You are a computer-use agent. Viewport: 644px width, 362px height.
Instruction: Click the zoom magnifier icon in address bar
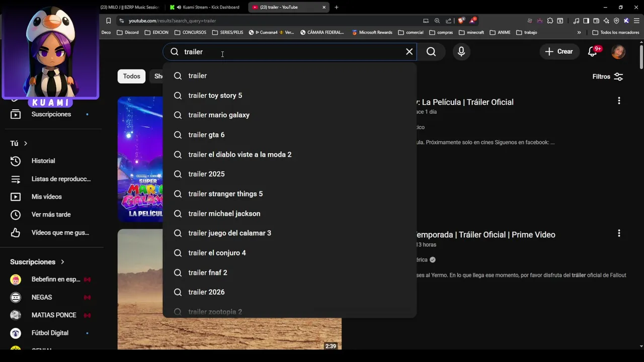click(437, 21)
